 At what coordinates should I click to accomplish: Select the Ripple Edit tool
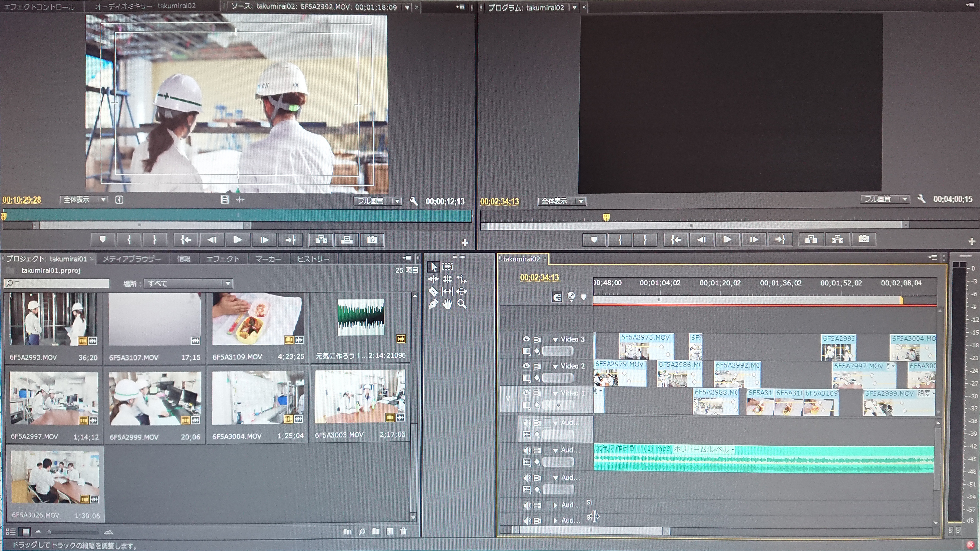[433, 279]
